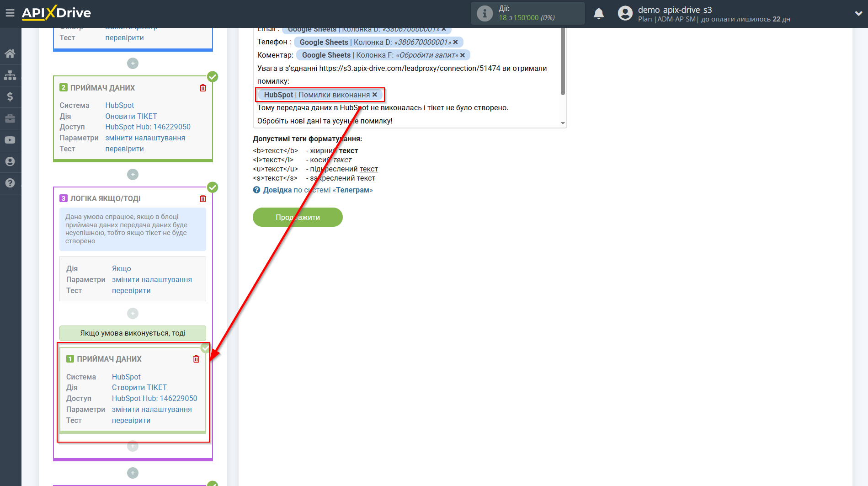Open HubSpot system link in block 2
This screenshot has height=486, width=868.
(x=120, y=105)
